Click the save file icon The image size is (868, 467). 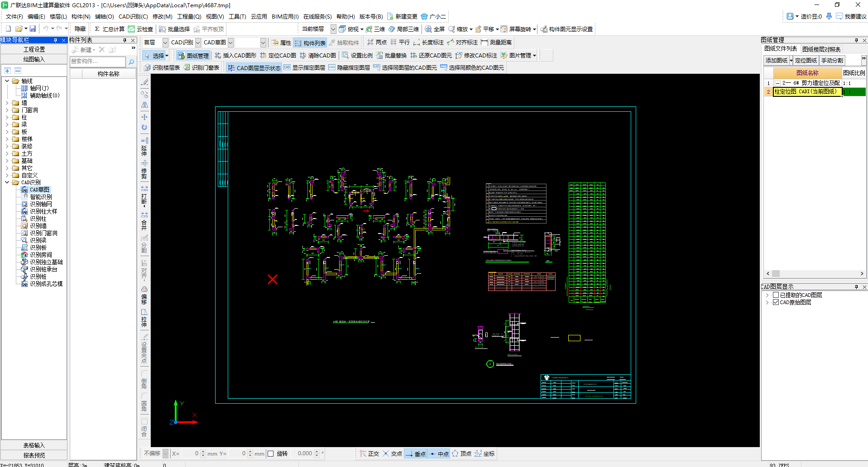click(x=33, y=29)
